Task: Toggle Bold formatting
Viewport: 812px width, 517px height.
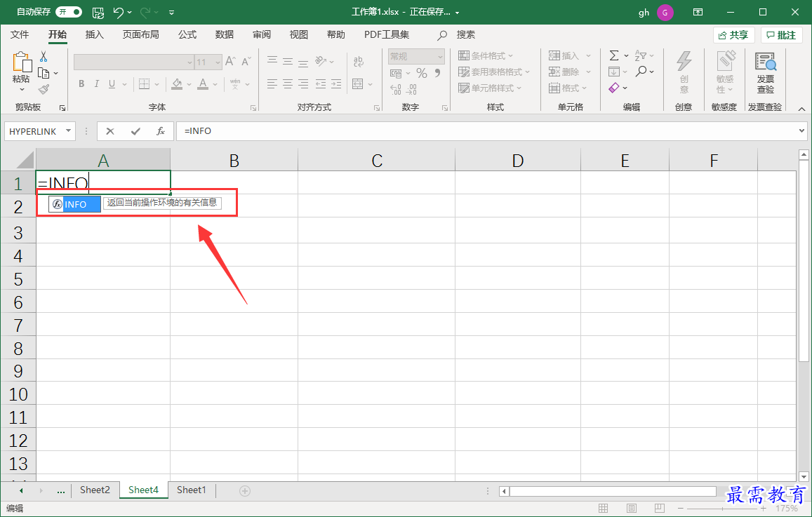Action: (81, 84)
